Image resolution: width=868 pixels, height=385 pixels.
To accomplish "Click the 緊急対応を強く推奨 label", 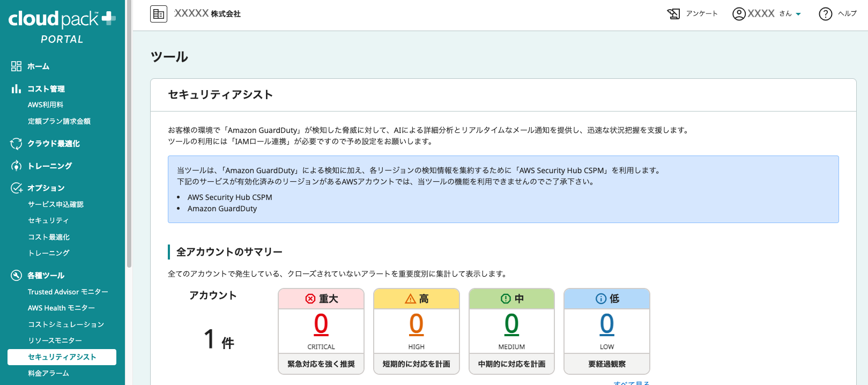I will (x=321, y=364).
